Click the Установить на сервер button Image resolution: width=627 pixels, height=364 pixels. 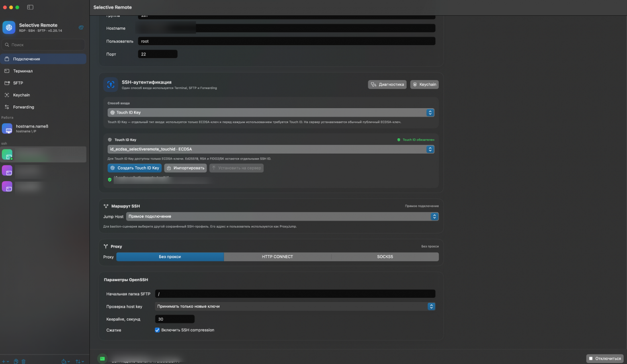point(236,168)
